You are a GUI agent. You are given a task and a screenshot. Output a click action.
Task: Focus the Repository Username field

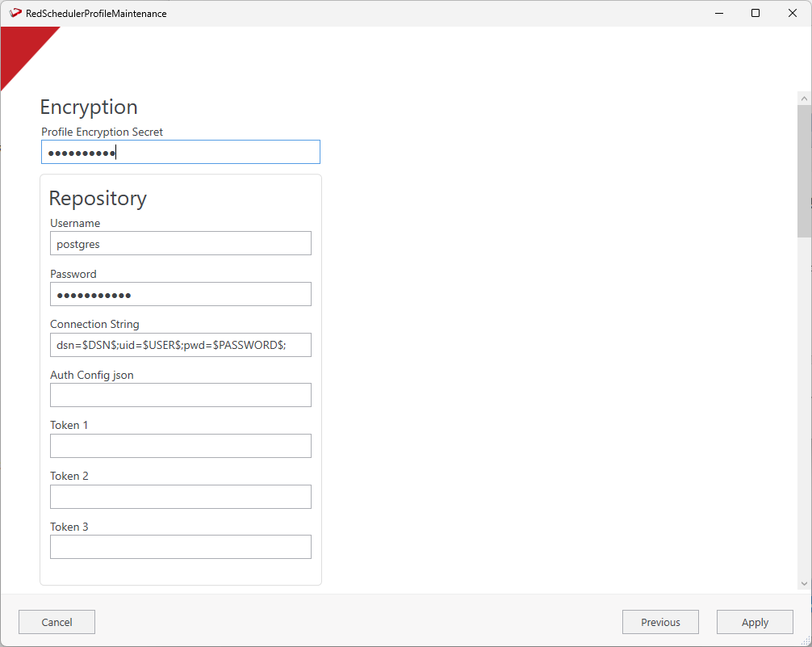181,243
